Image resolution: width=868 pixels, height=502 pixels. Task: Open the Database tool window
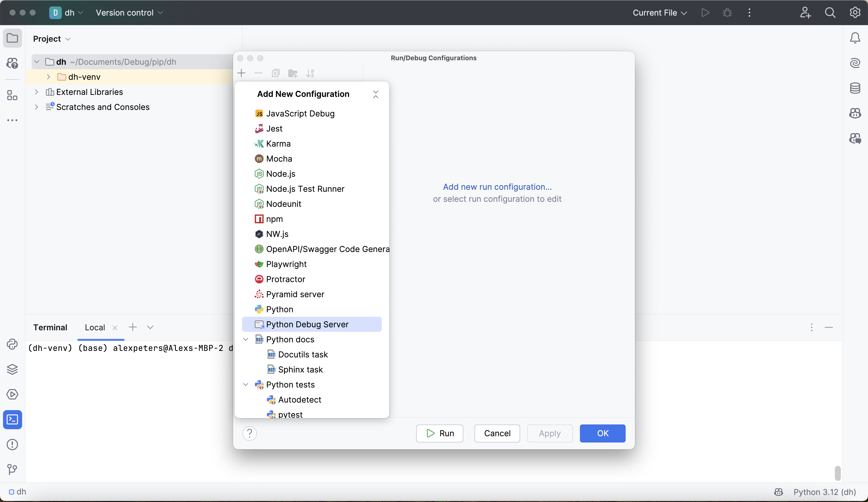tap(855, 88)
